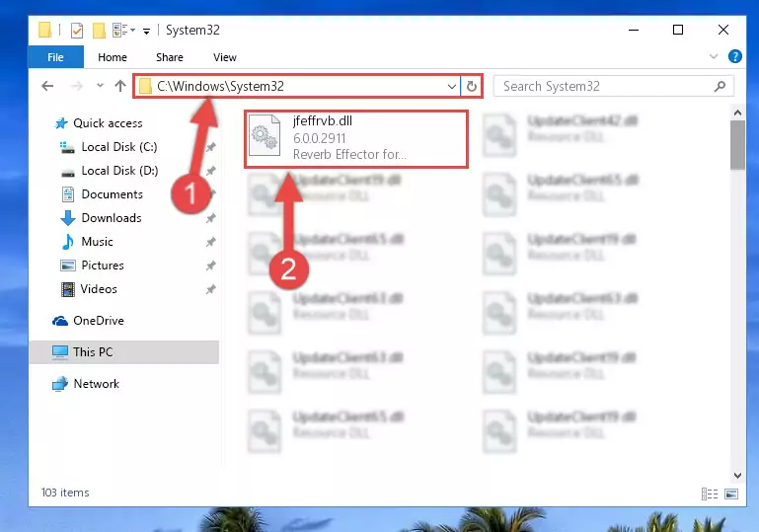Click the New folder icon in quick access toolbar
Viewport: 759px width, 532px height.
pos(99,31)
